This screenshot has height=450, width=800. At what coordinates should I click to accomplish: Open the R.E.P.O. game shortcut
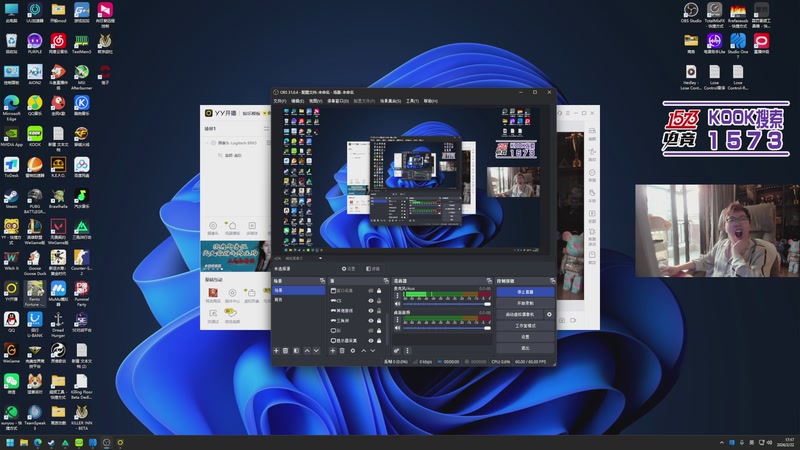point(58,167)
